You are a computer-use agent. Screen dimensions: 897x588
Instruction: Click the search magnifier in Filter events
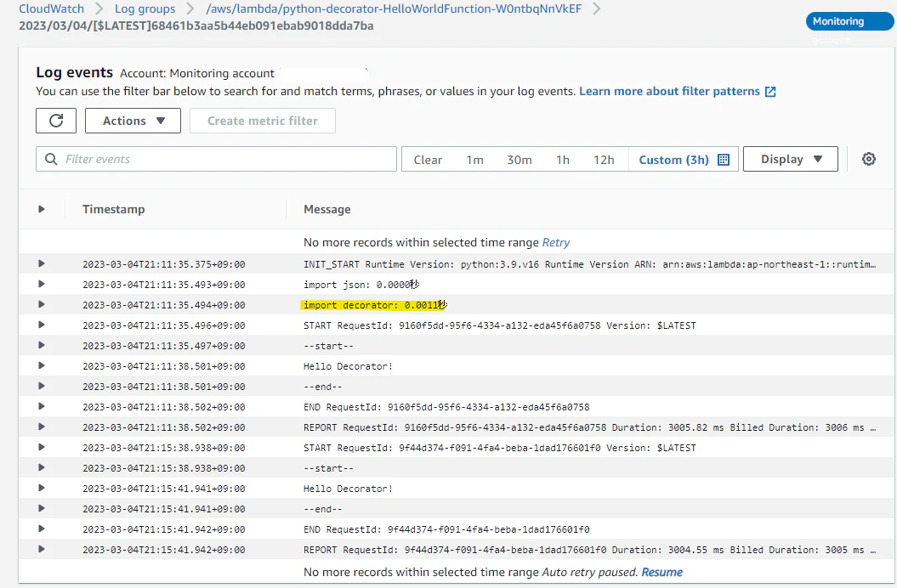51,159
